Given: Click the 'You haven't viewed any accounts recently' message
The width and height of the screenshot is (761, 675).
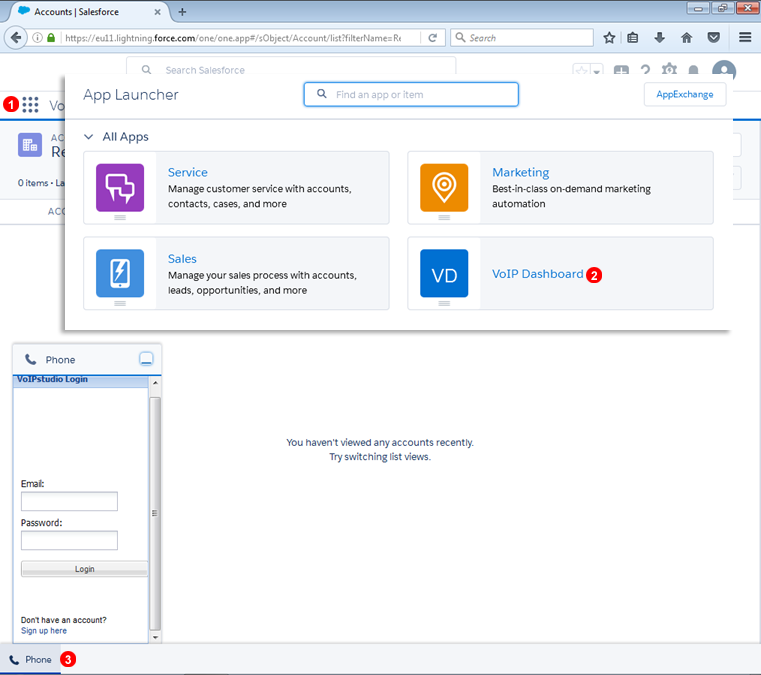Looking at the screenshot, I should point(380,443).
